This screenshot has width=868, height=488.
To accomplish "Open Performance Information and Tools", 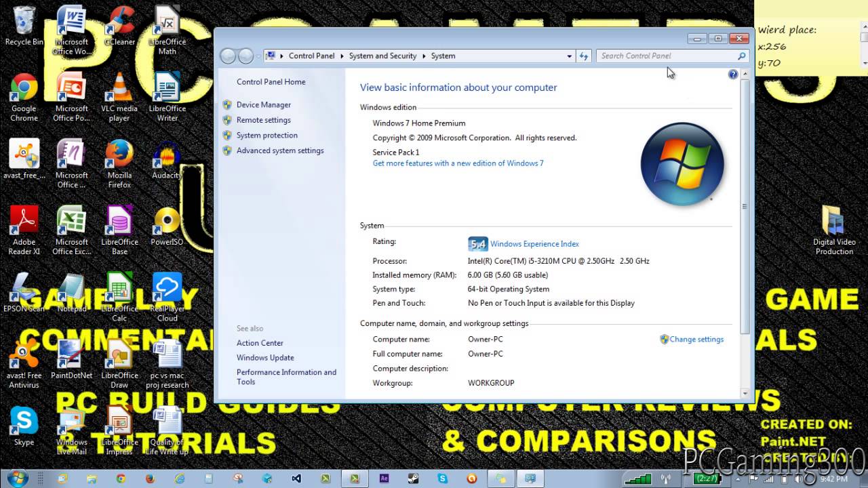I will [286, 377].
